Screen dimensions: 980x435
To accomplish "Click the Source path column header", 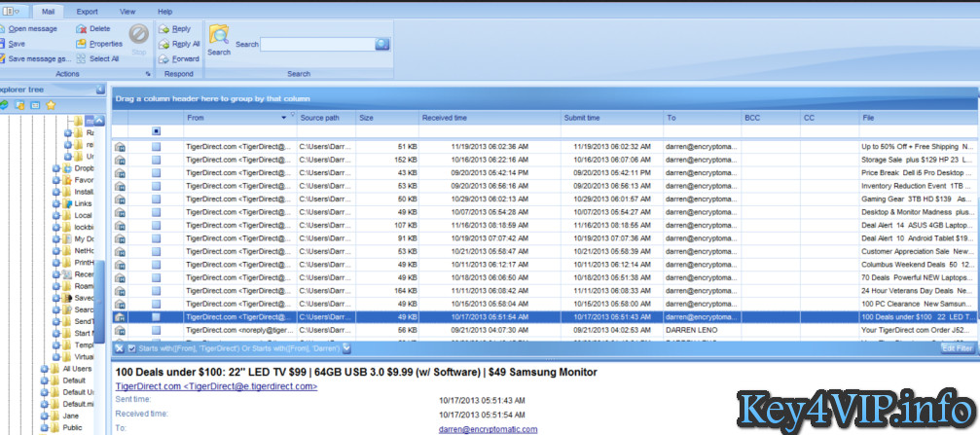I will click(326, 118).
